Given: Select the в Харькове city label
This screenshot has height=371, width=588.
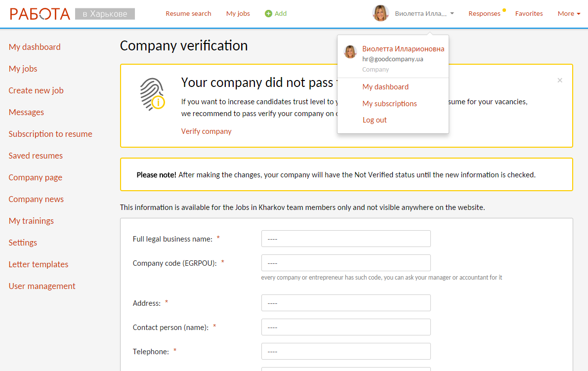Looking at the screenshot, I should coord(105,14).
